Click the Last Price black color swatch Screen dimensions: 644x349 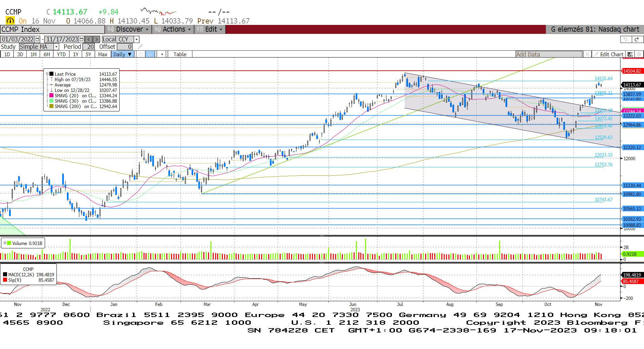click(x=51, y=74)
